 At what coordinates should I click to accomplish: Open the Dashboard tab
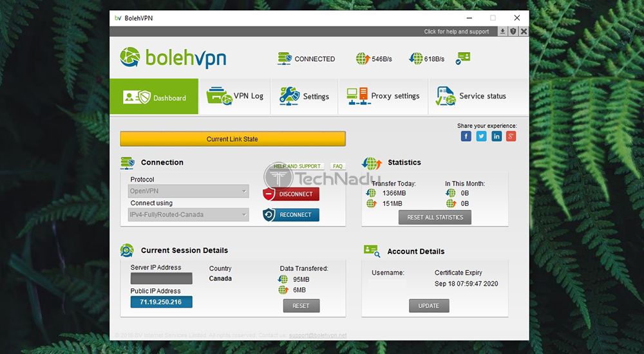point(154,97)
